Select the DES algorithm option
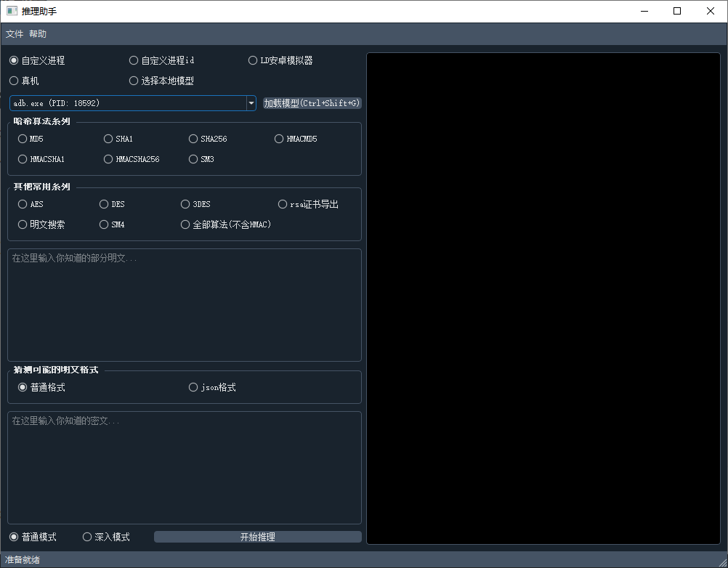The image size is (728, 568). (112, 204)
